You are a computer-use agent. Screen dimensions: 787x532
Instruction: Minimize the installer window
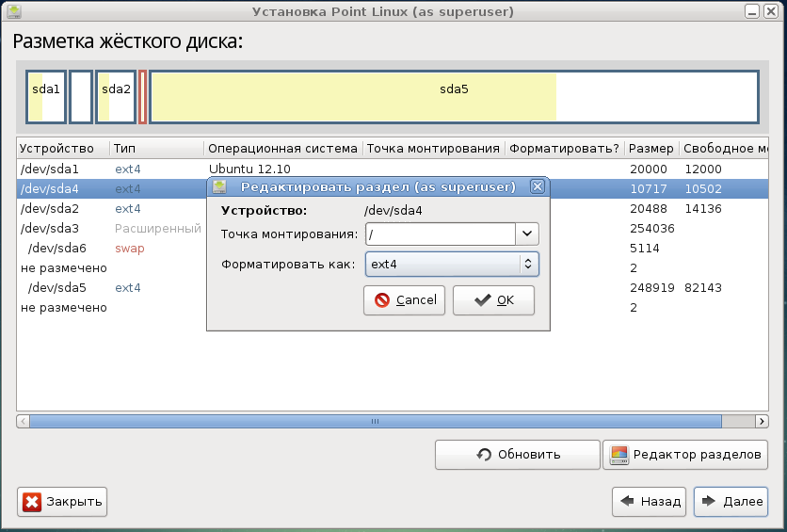click(x=752, y=11)
